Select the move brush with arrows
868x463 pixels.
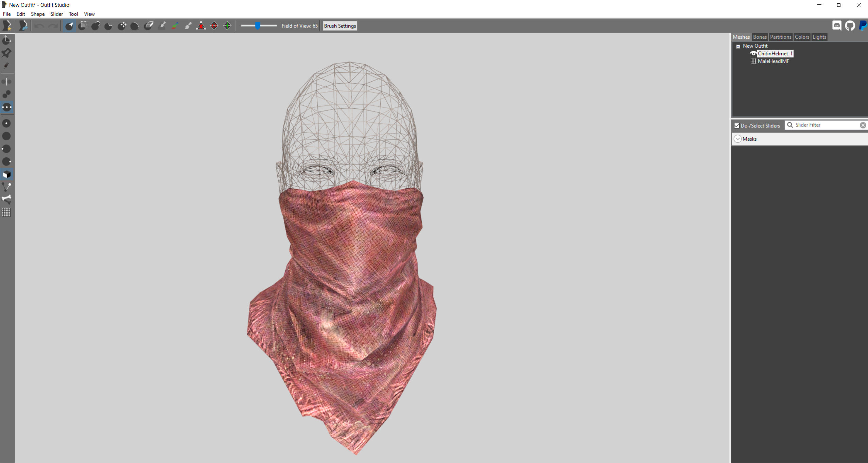122,26
